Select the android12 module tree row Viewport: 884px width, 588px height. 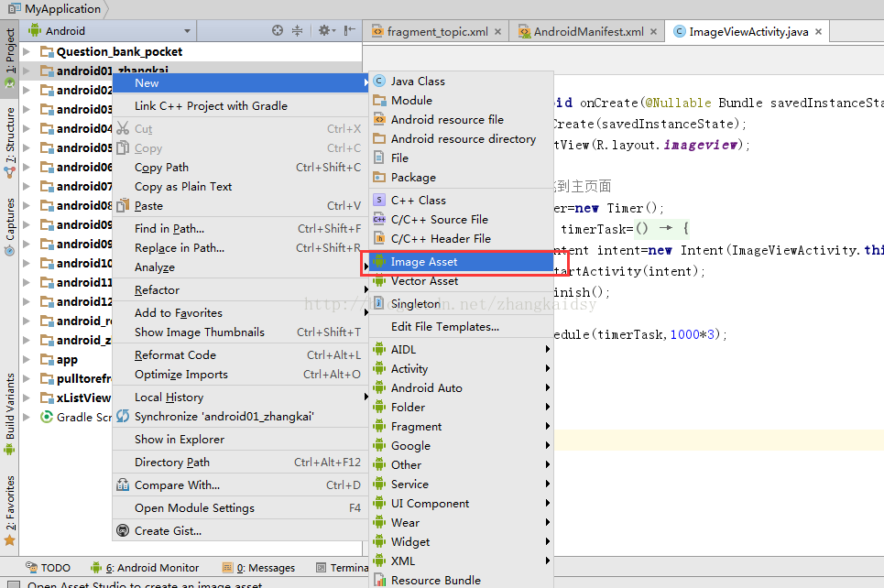point(67,302)
